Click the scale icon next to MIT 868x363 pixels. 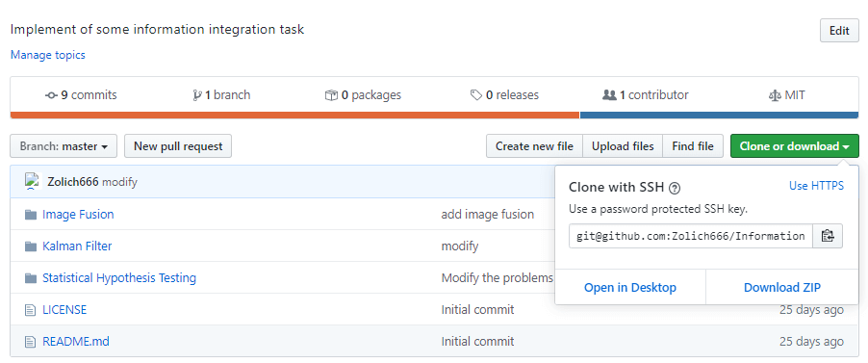tap(775, 95)
